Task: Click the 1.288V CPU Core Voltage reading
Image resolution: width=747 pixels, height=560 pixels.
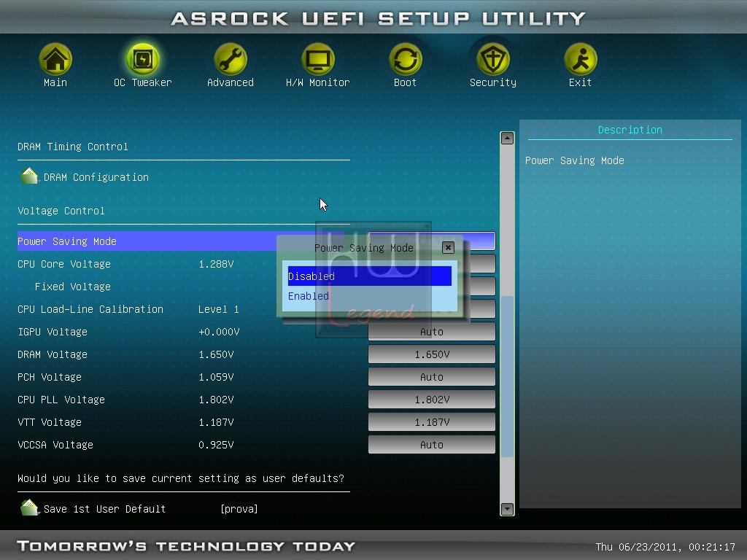Action: click(x=216, y=264)
